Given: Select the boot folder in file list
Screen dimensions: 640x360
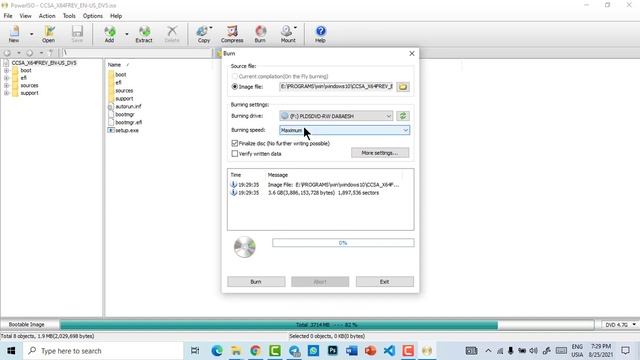Looking at the screenshot, I should click(118, 75).
